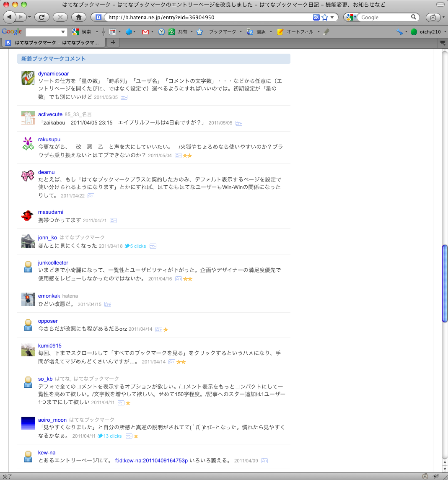Viewport: 448px width, 480px height.
Task: Click the 13 clicks Twitter link
Action: pos(110,436)
